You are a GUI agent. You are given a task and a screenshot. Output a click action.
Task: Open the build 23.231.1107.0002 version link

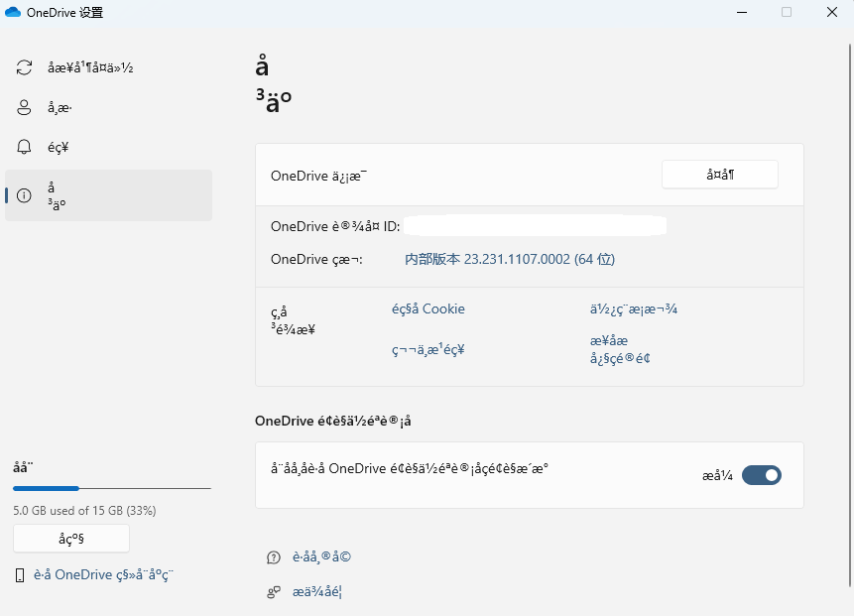[509, 259]
